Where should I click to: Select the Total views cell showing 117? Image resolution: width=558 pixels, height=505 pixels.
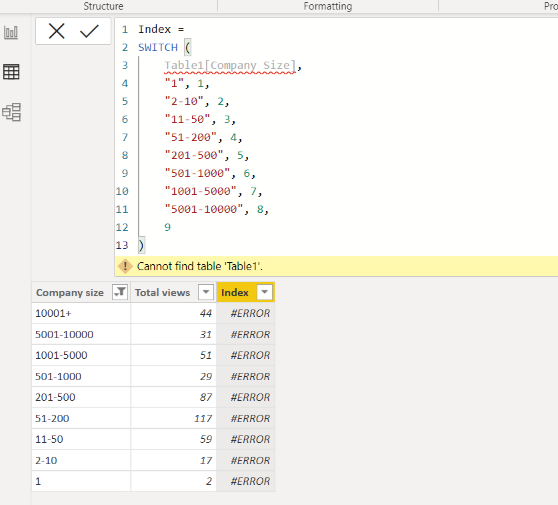click(174, 418)
